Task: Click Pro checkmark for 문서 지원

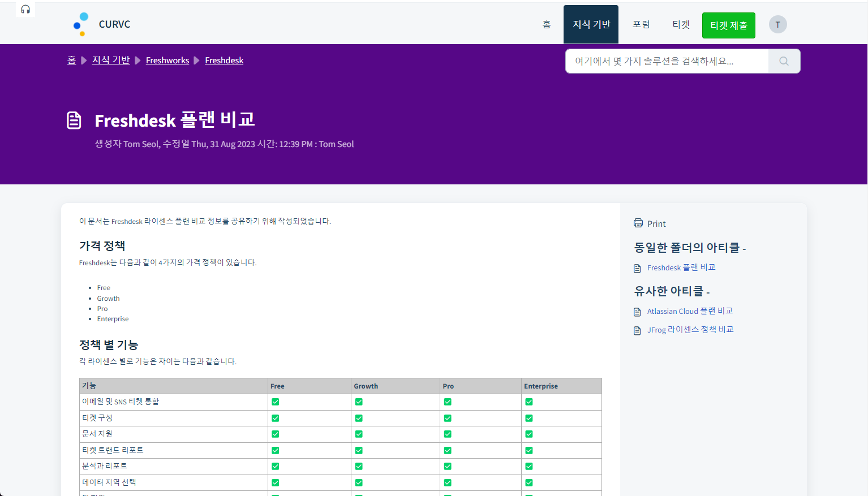Action: (x=448, y=434)
